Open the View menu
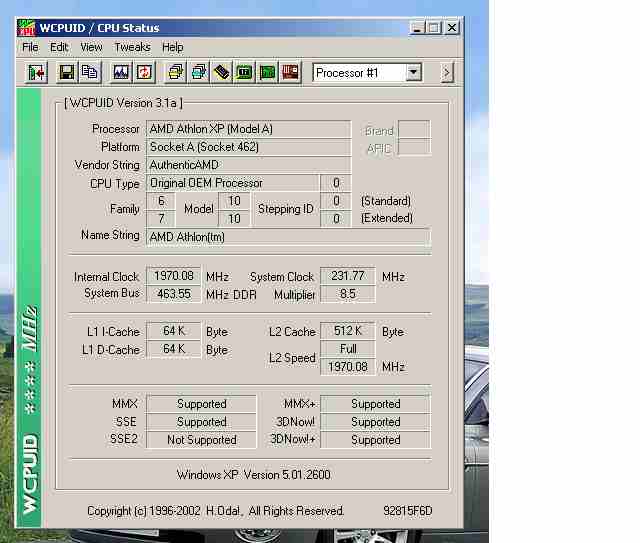This screenshot has height=543, width=640. (91, 47)
